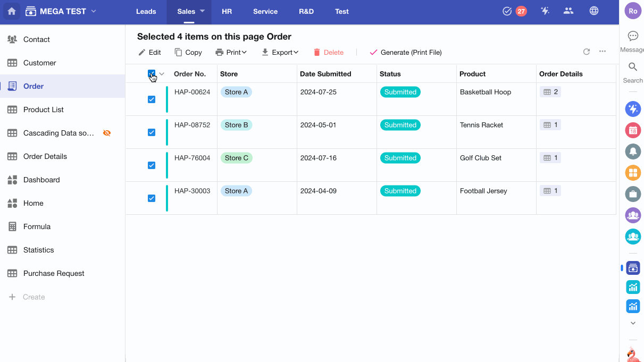Click Generate (Print File) button

pyautogui.click(x=405, y=52)
